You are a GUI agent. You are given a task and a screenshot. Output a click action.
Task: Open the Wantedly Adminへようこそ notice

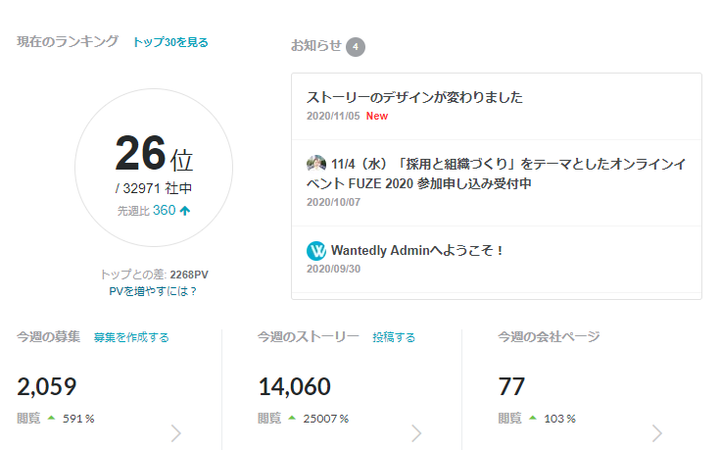coord(417,250)
